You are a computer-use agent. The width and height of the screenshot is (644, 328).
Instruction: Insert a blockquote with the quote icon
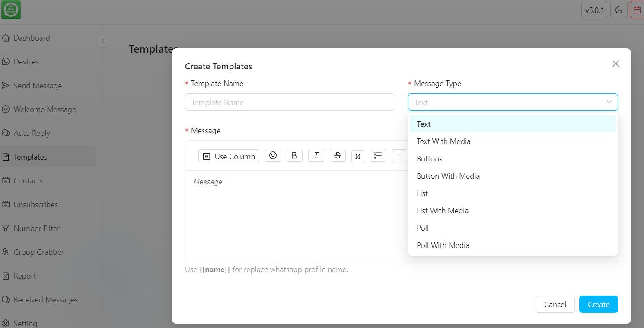[x=399, y=156]
